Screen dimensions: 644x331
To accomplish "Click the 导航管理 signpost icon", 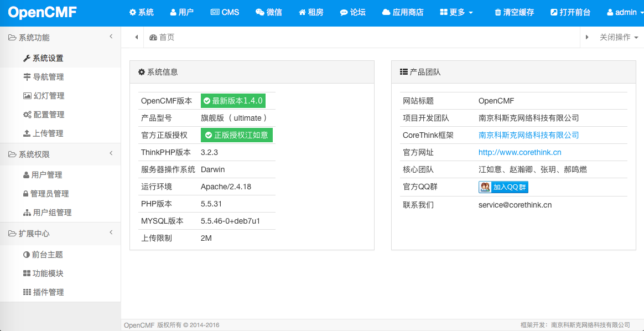I will point(27,77).
